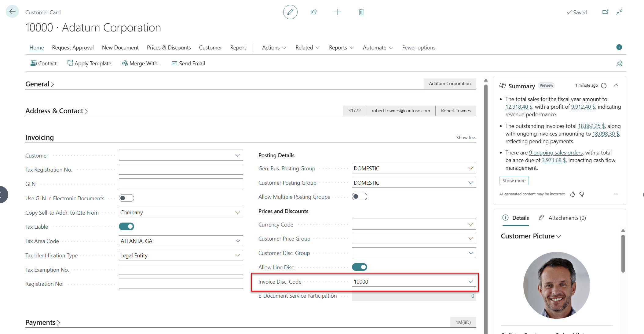Click Apply Template action

[x=89, y=64]
